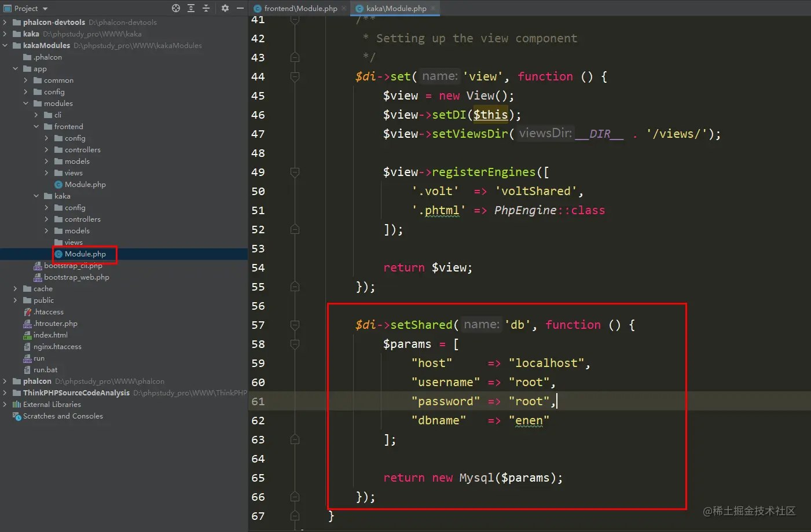The height and width of the screenshot is (532, 811).
Task: Click the Scratches and Consoles icon
Action: (x=17, y=416)
